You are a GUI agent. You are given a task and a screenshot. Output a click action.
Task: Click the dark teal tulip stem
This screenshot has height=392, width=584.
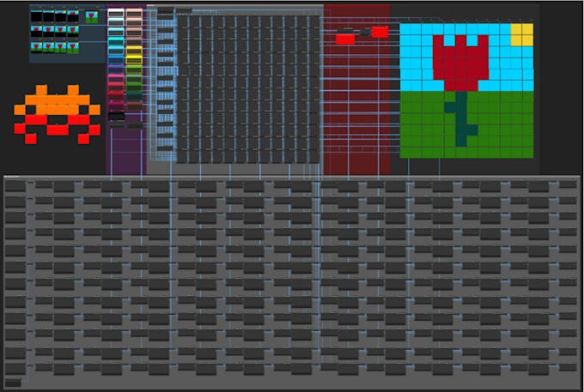point(461,118)
